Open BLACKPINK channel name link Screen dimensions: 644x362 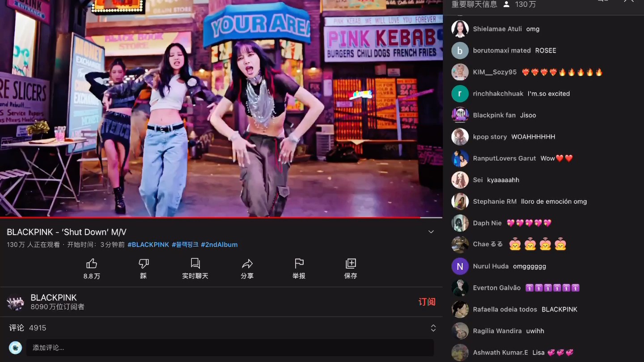[54, 298]
